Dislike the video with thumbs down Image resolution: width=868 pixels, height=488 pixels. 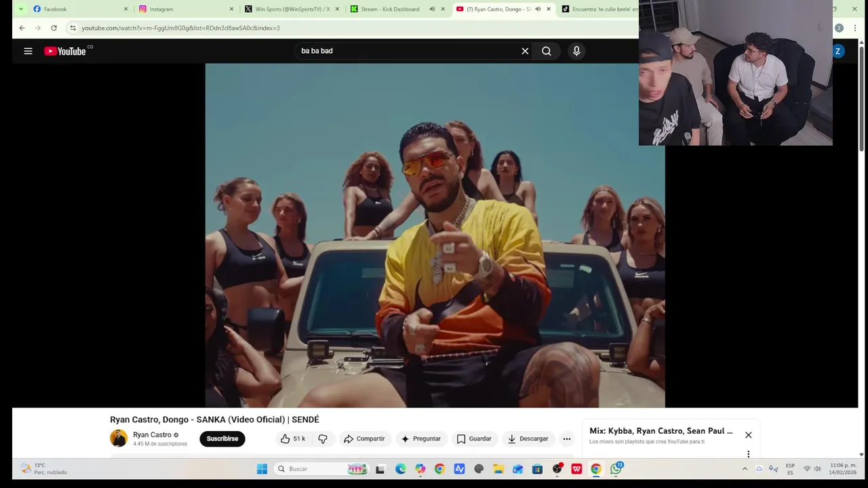pyautogui.click(x=323, y=439)
